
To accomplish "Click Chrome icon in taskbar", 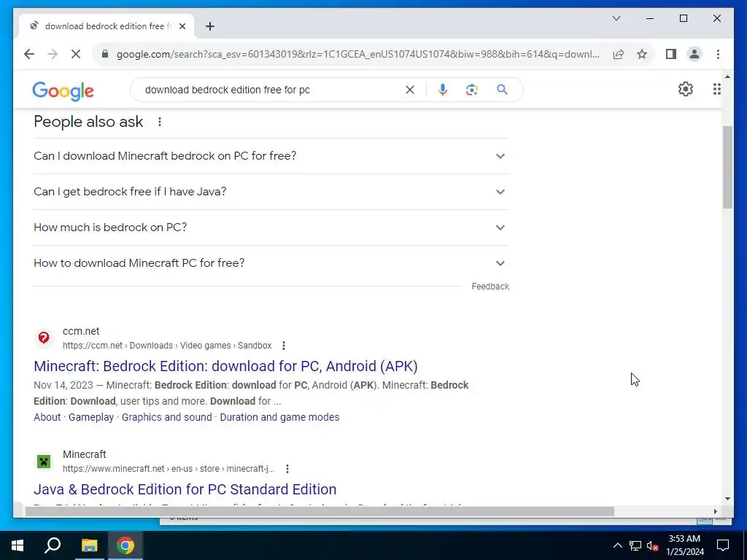I will 125,545.
